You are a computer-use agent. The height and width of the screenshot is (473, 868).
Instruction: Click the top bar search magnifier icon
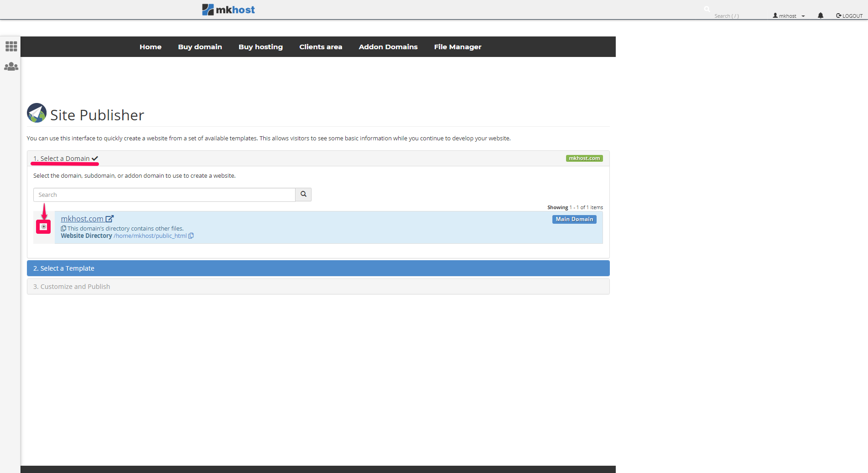(707, 9)
